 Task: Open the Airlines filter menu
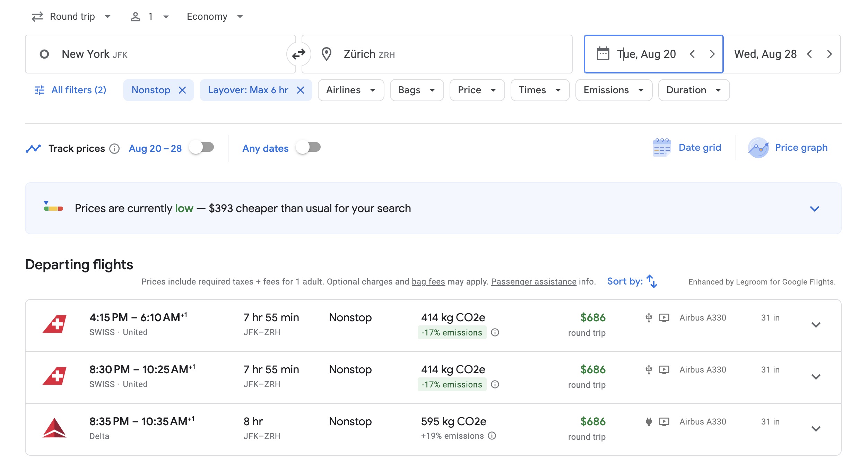350,90
